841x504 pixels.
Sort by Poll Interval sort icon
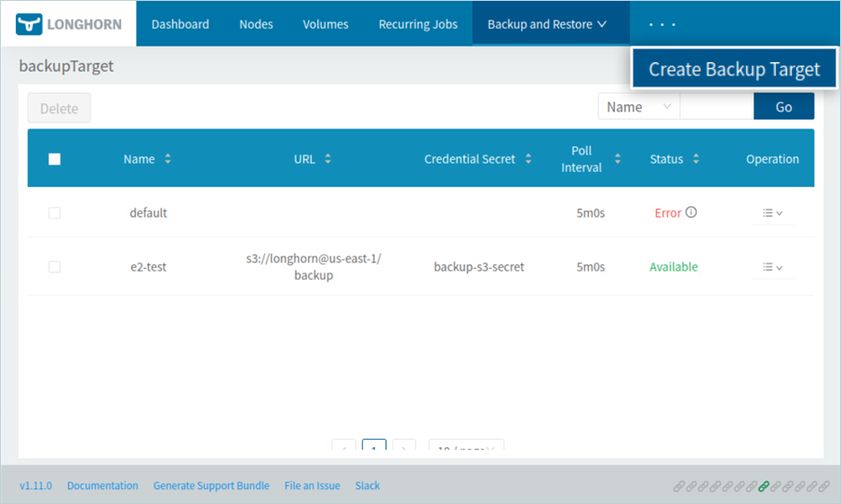tap(618, 159)
